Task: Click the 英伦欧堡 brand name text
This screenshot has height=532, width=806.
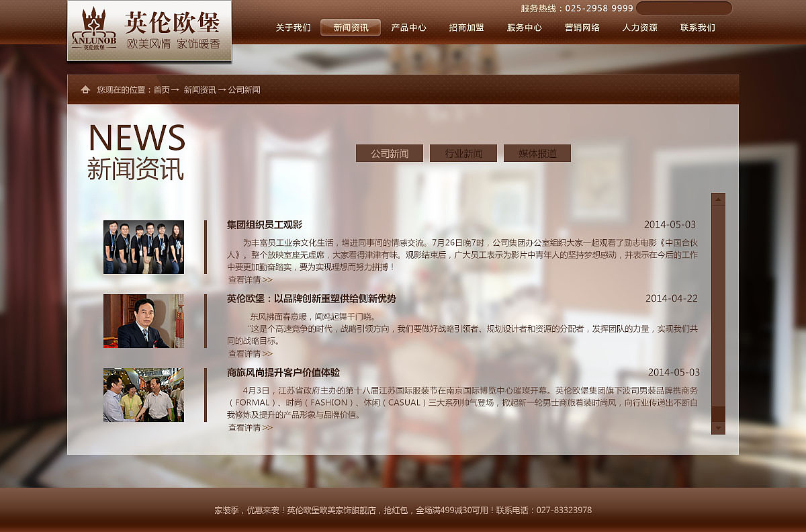Action: tap(173, 22)
